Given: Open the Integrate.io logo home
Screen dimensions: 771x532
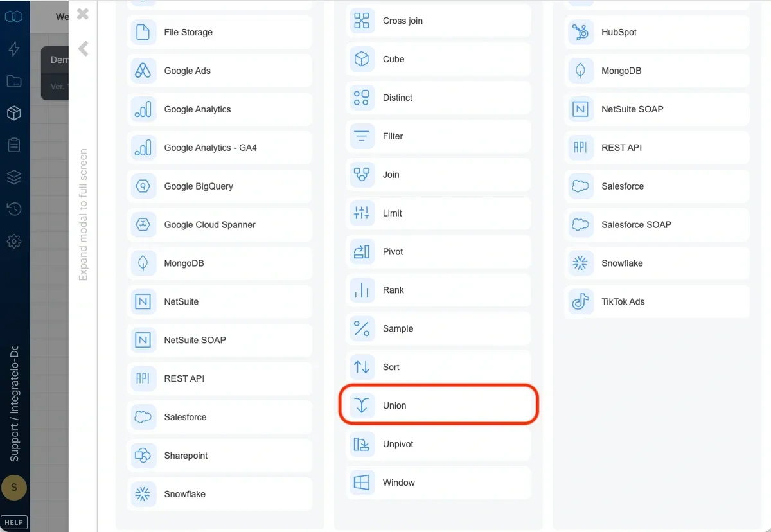Looking at the screenshot, I should coord(14,16).
